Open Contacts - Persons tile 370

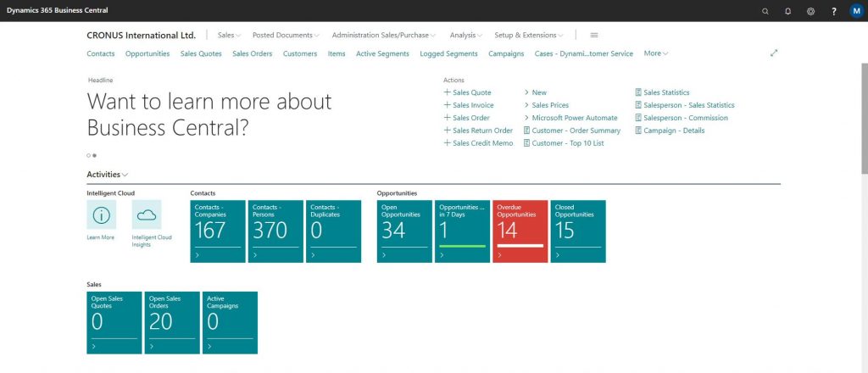click(x=275, y=231)
